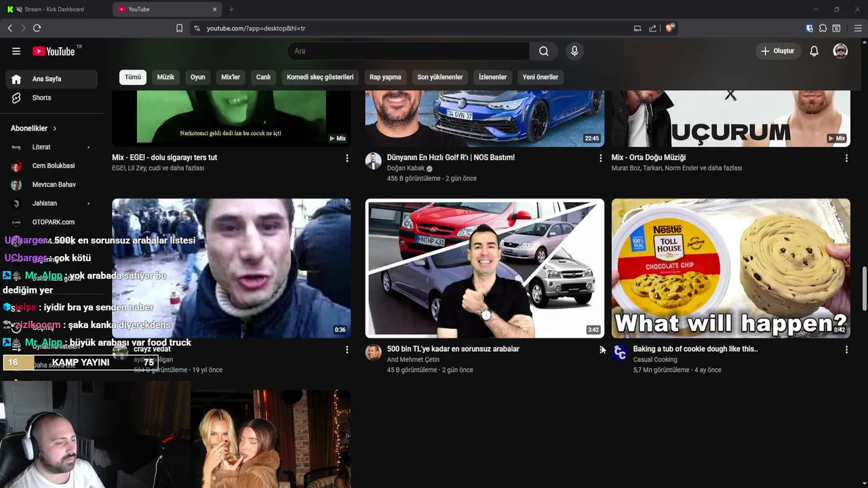Select the Mix'ler filter chip

(231, 77)
